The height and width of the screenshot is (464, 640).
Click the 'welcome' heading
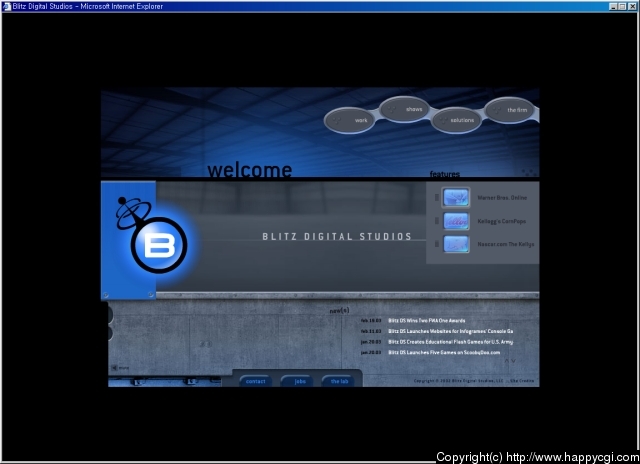coord(249,170)
